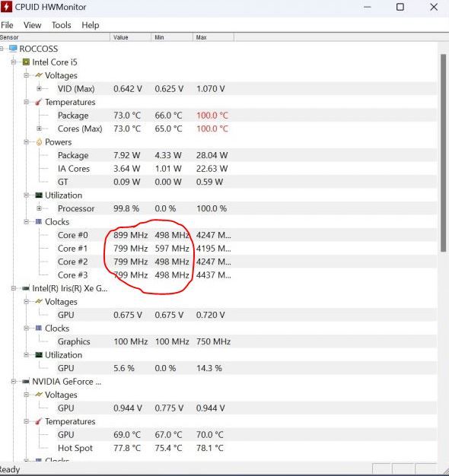Click the CPU Voltages lightning icon
This screenshot has width=449, height=476.
(x=39, y=75)
